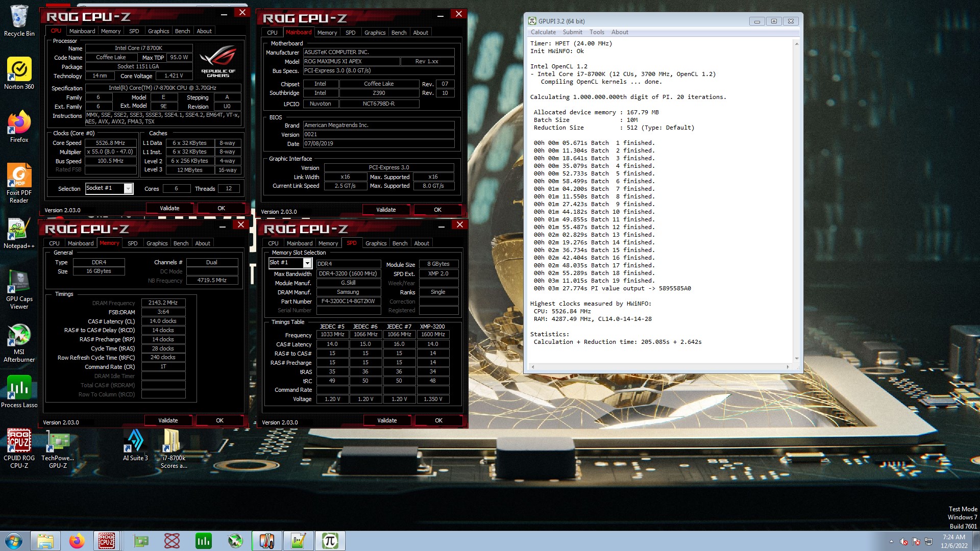
Task: Open the Socket #1 selection dropdown
Action: click(x=128, y=189)
